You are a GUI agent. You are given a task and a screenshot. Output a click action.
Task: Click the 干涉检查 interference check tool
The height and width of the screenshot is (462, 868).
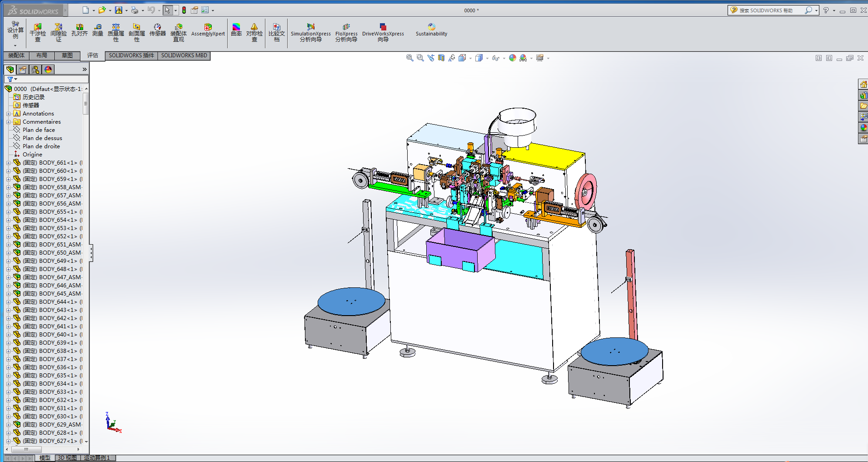coord(38,32)
